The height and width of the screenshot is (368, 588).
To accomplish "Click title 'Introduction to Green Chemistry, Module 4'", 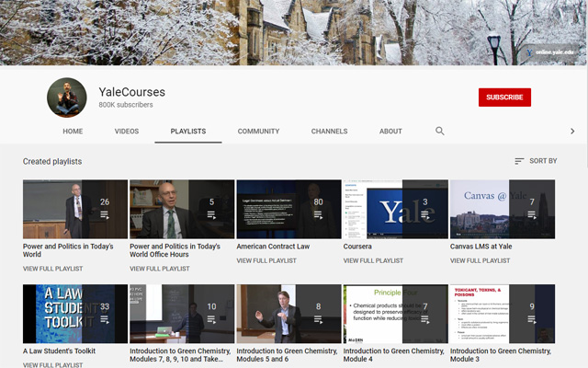I will pyautogui.click(x=394, y=355).
